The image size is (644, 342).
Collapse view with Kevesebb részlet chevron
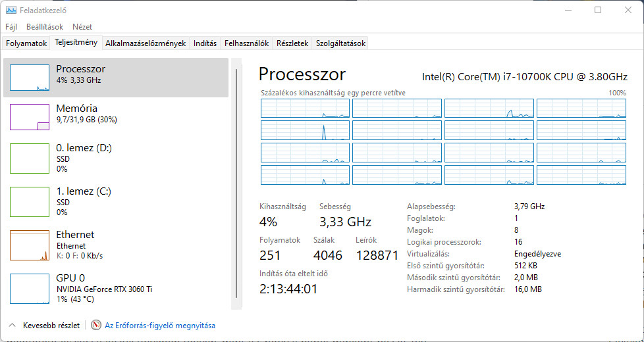click(x=12, y=326)
